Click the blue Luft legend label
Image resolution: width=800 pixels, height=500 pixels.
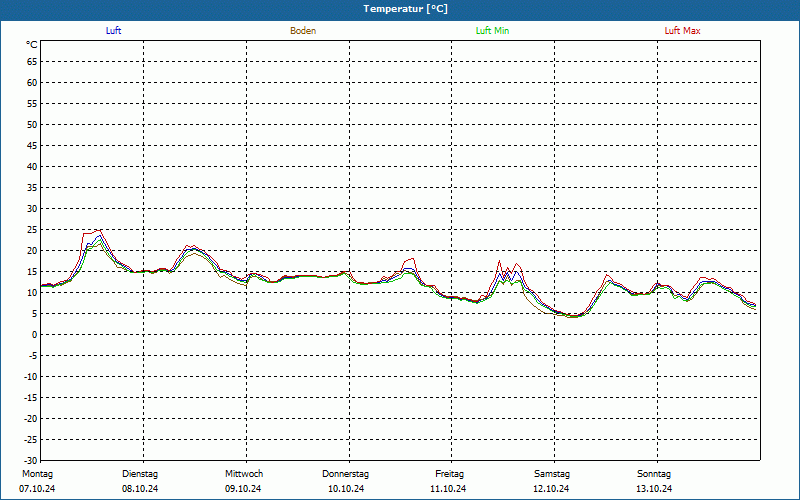[113, 31]
